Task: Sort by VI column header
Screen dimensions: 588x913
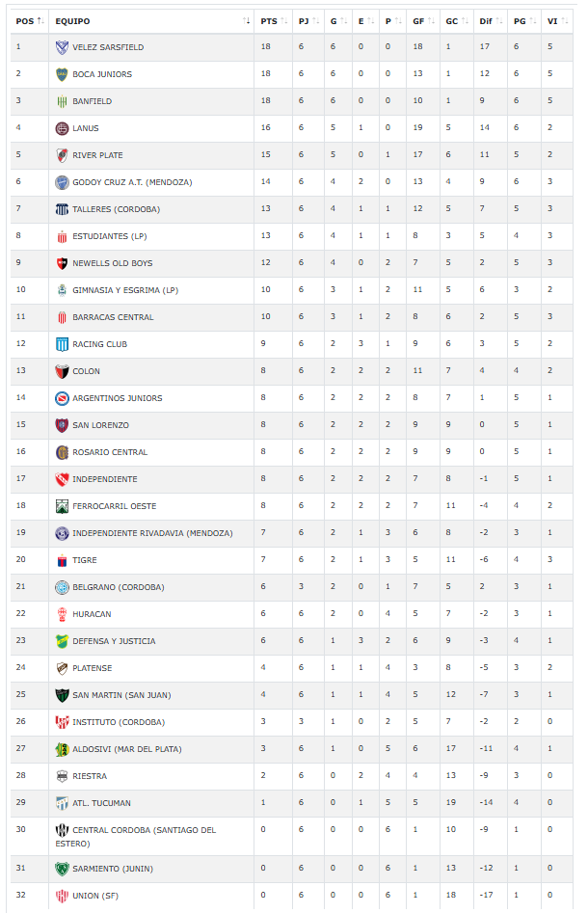Action: click(556, 20)
